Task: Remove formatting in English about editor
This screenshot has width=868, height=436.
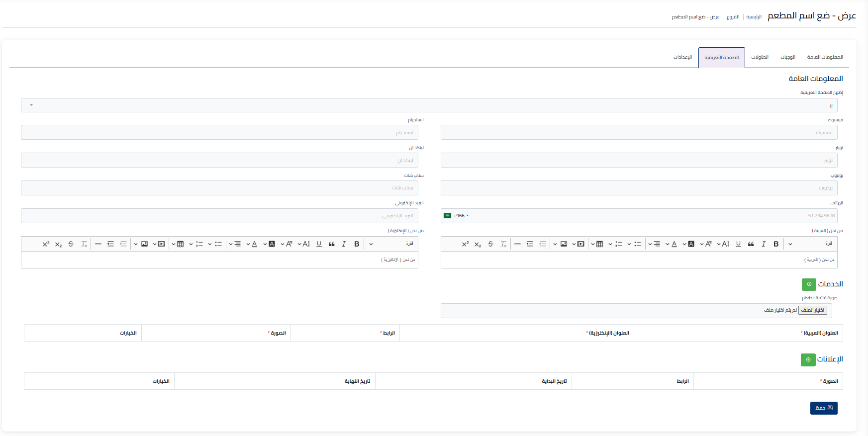Action: pyautogui.click(x=84, y=244)
